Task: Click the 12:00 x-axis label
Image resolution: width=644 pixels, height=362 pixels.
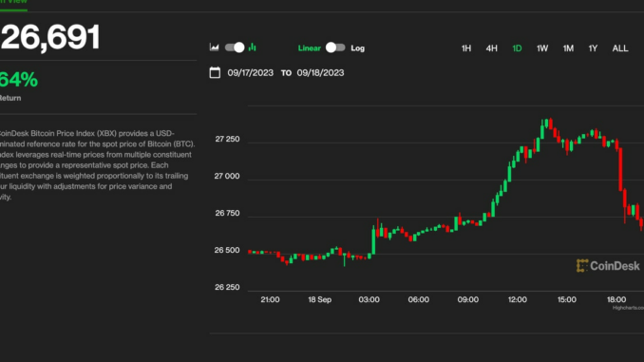Action: [517, 299]
